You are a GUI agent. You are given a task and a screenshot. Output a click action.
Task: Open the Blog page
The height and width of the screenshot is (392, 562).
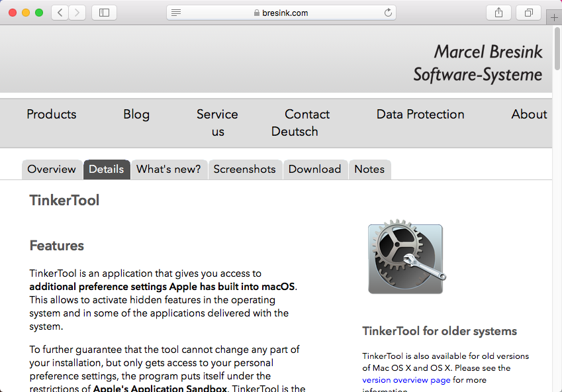pos(136,115)
